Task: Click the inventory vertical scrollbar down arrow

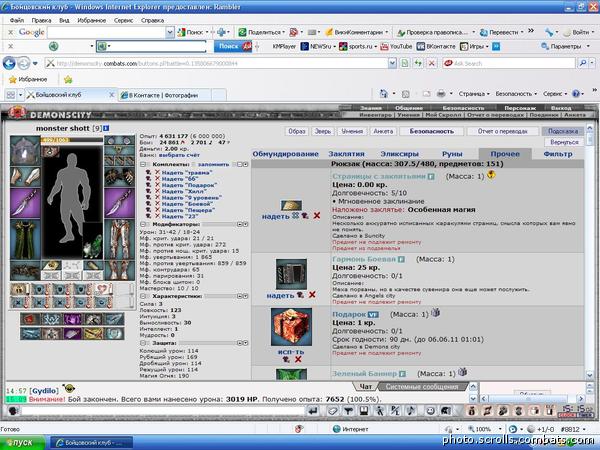Action: point(589,375)
